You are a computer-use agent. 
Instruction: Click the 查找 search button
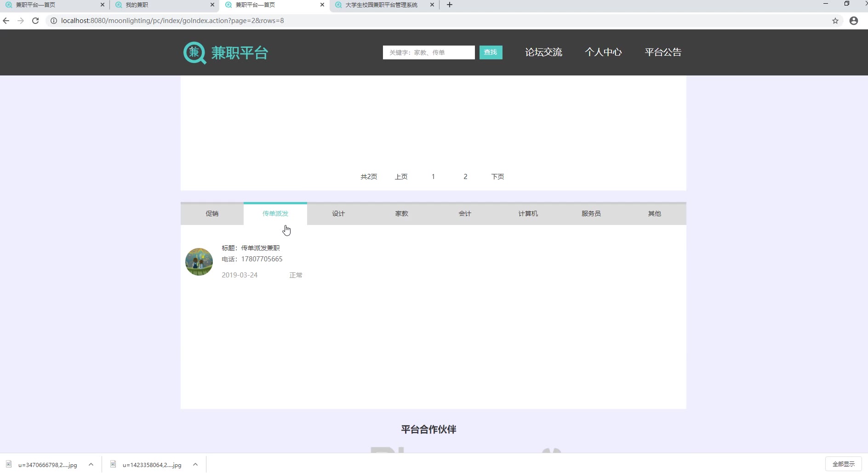[491, 52]
